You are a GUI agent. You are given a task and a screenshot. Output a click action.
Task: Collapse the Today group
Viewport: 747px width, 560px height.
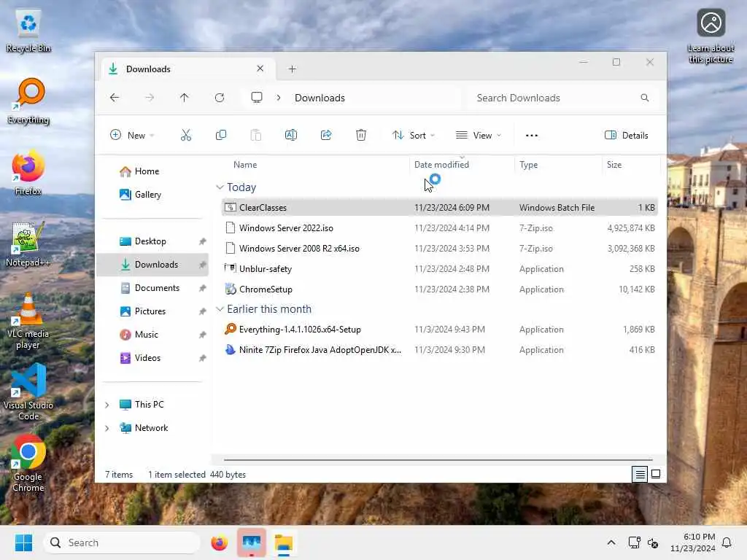[220, 187]
